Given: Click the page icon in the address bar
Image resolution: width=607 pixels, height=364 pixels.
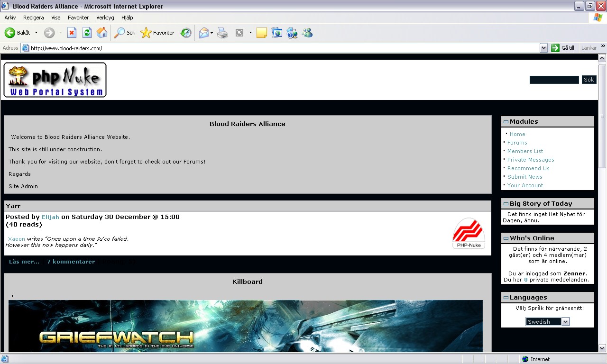Looking at the screenshot, I should coord(26,48).
